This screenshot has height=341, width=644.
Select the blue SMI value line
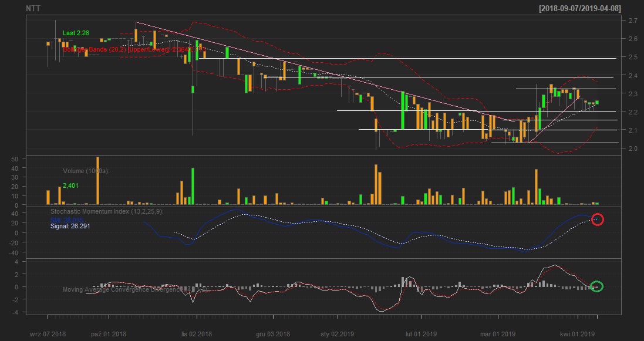pos(67,220)
